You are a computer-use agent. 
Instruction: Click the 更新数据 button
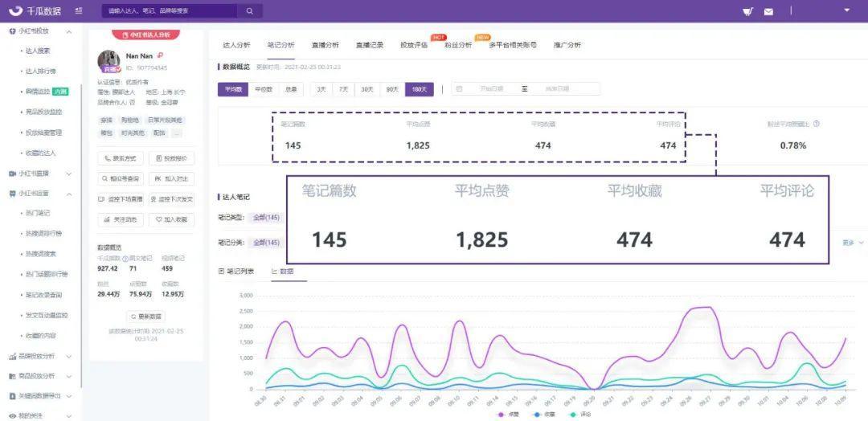(x=145, y=317)
